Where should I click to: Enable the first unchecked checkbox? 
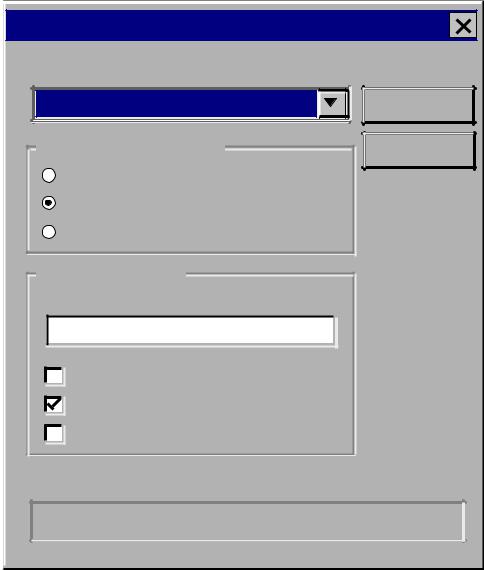pyautogui.click(x=54, y=376)
